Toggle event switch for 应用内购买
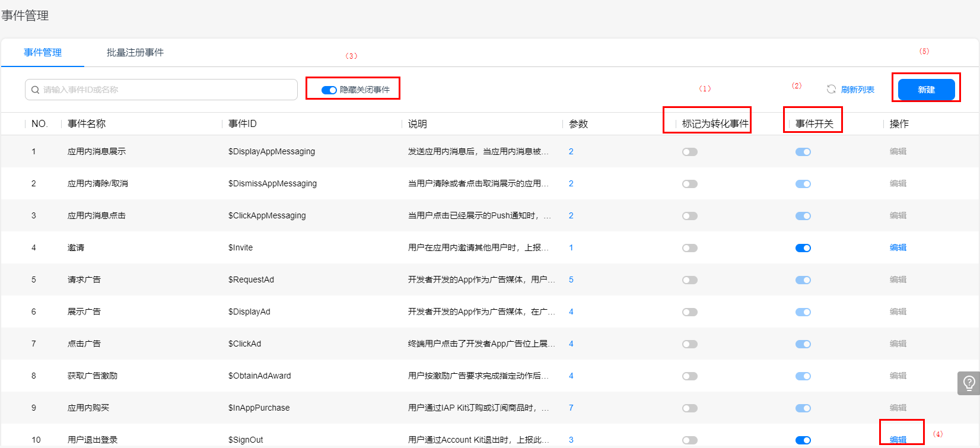Screen dimensions: 980x448 pos(803,408)
